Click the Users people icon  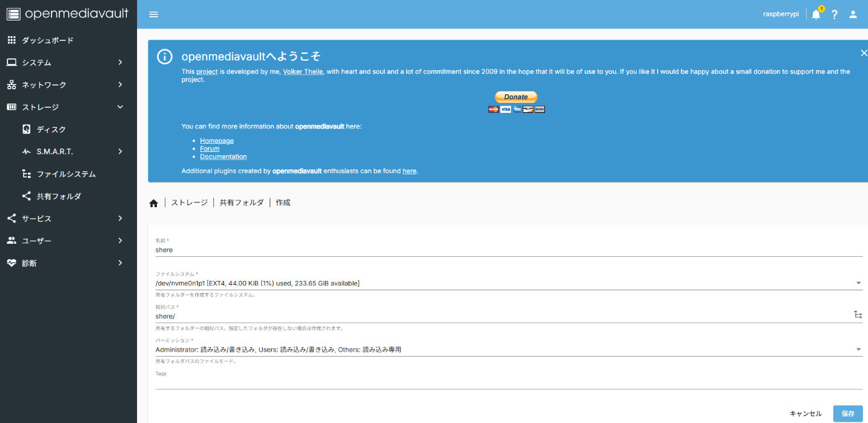(11, 241)
